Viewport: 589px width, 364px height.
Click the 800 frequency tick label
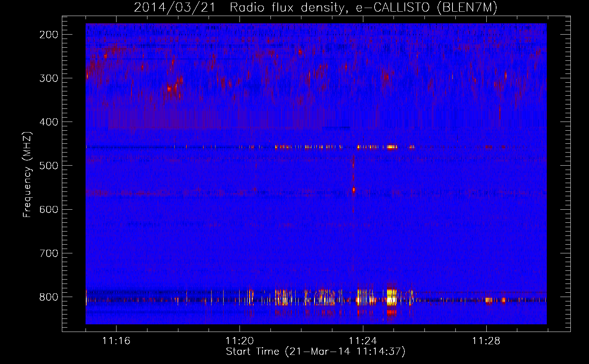click(49, 297)
